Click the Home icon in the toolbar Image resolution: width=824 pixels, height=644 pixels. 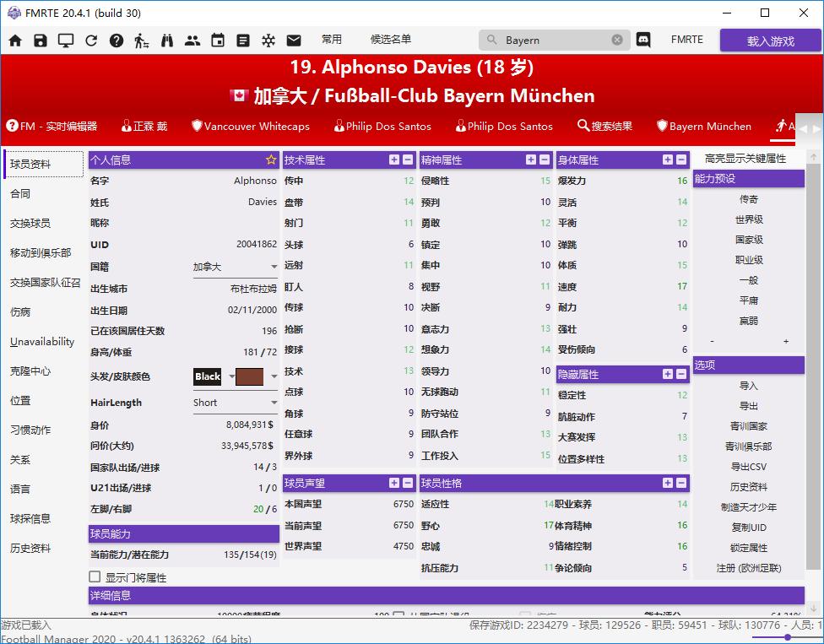(15, 39)
